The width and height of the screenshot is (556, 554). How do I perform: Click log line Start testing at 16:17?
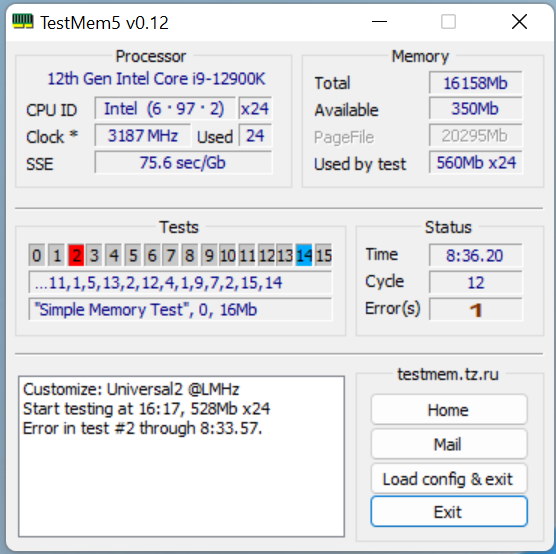tap(146, 409)
